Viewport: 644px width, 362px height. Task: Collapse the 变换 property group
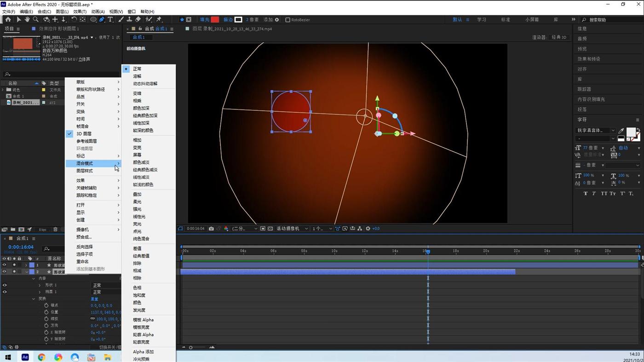coord(34,299)
